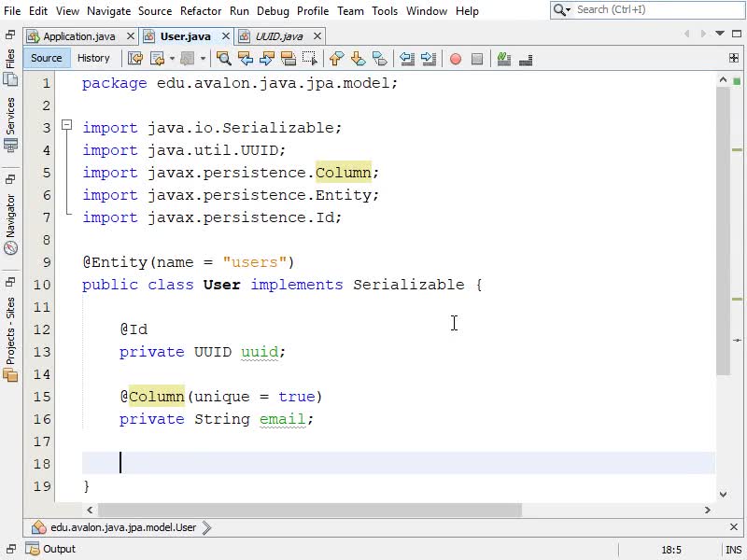Jump to the Previous Bookmark
The width and height of the screenshot is (747, 560).
[337, 59]
